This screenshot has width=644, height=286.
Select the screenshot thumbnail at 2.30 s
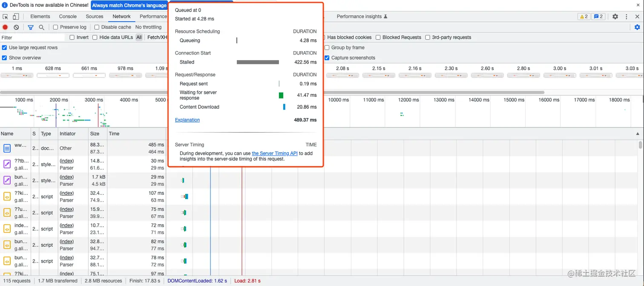tap(451, 75)
